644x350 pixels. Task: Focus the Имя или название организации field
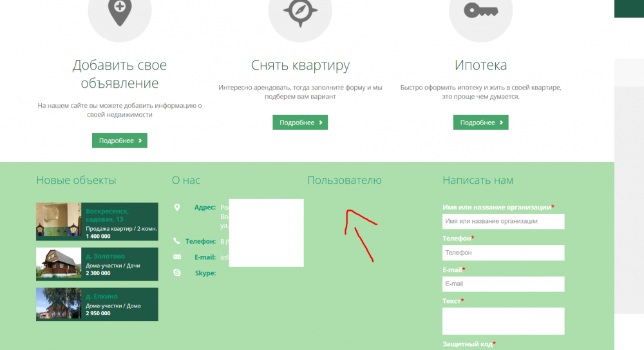click(503, 221)
